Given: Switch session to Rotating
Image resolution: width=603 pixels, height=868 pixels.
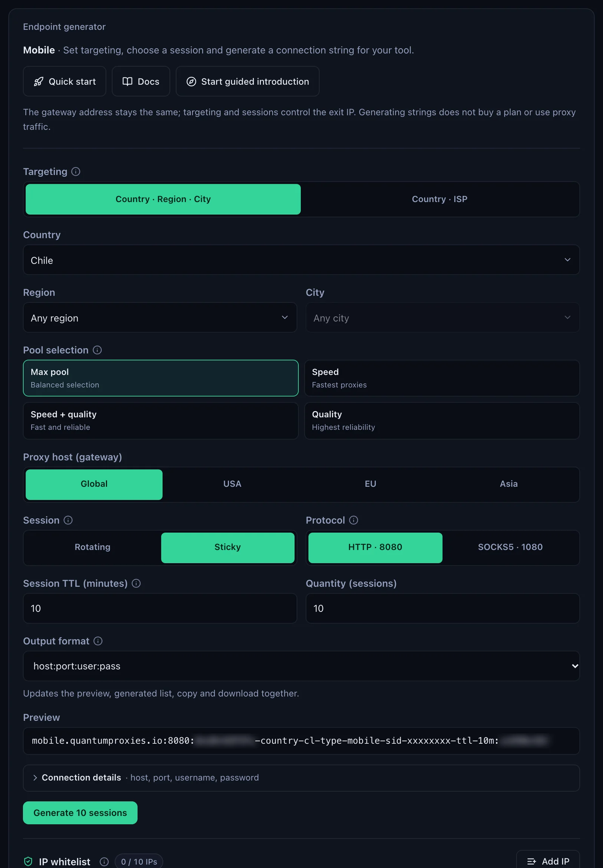Looking at the screenshot, I should (93, 547).
